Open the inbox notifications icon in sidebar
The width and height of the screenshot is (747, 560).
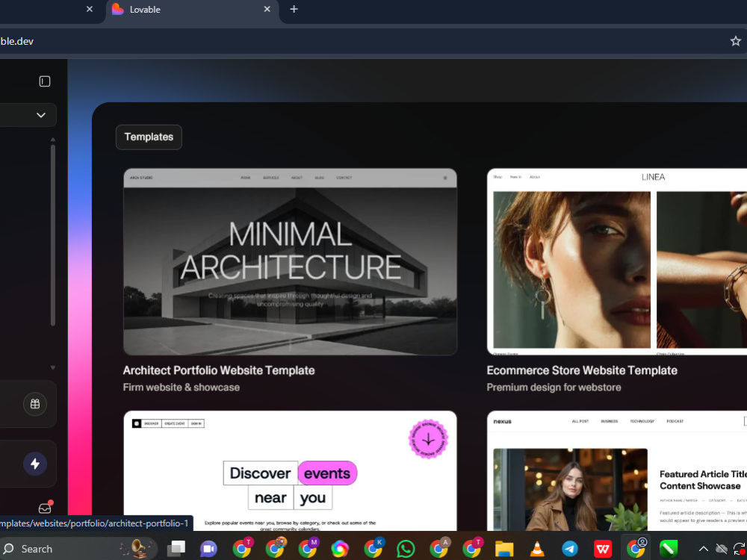pos(46,507)
